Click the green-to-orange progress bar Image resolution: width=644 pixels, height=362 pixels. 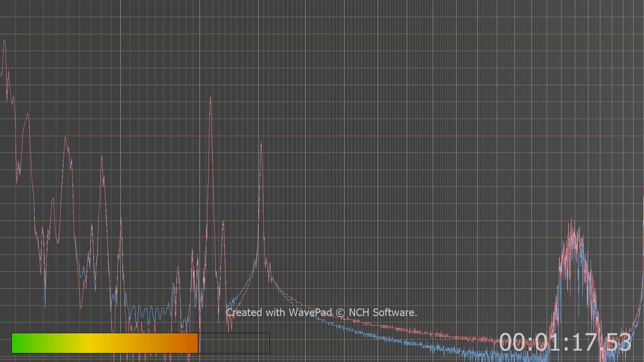click(x=140, y=343)
